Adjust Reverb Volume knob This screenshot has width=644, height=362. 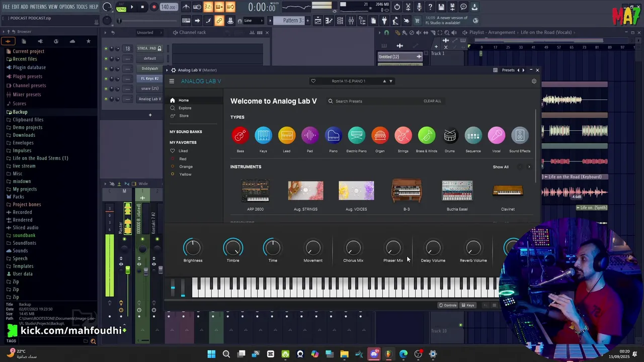473,247
